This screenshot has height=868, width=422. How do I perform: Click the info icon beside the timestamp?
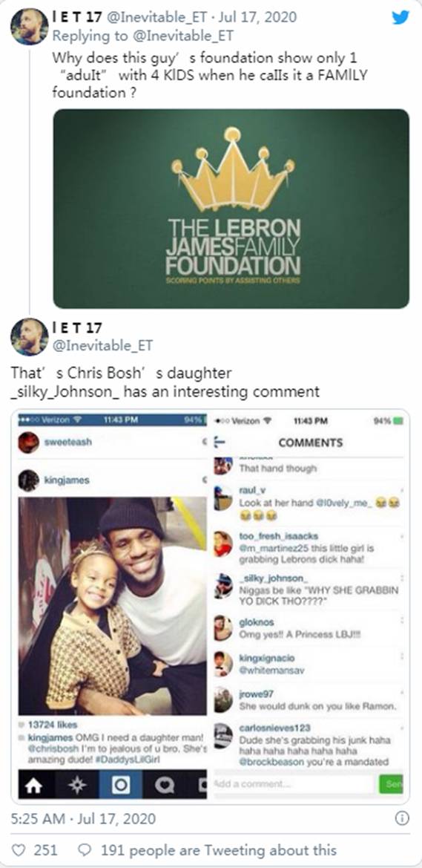pos(403,818)
